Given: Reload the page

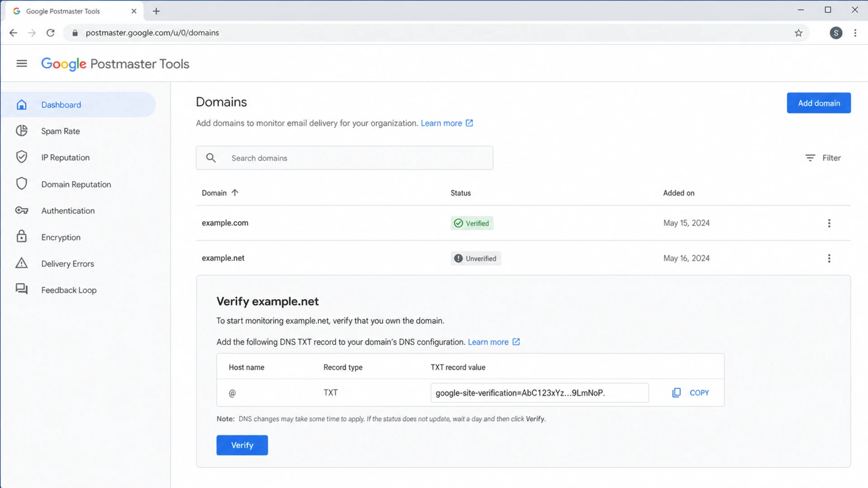Looking at the screenshot, I should [x=51, y=33].
